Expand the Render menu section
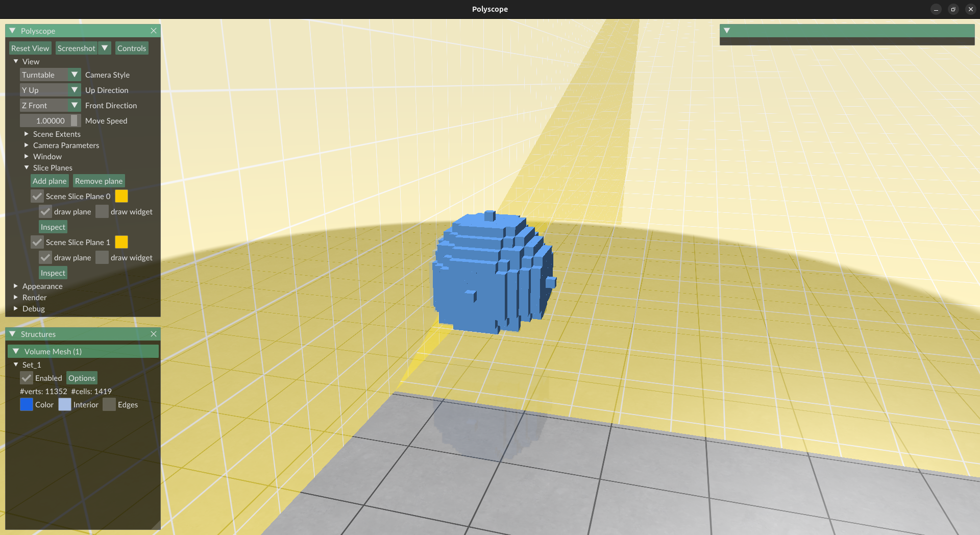The height and width of the screenshot is (535, 980). [16, 298]
